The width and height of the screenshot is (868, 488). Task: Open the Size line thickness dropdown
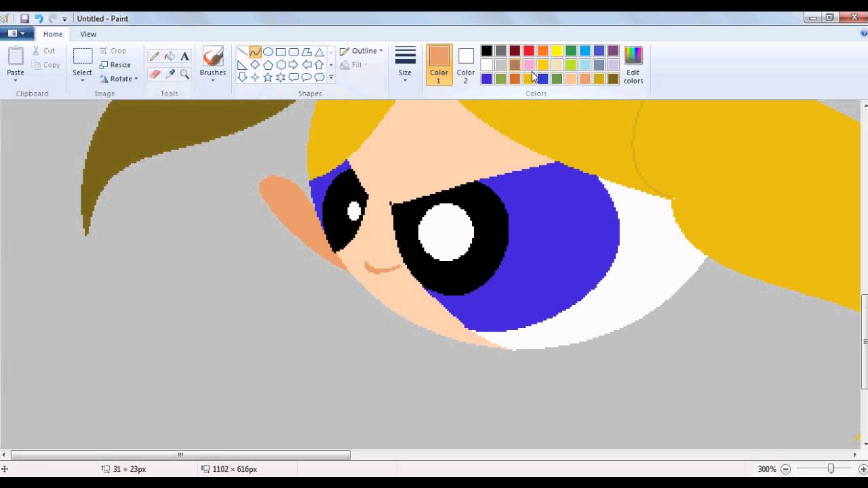[x=405, y=65]
